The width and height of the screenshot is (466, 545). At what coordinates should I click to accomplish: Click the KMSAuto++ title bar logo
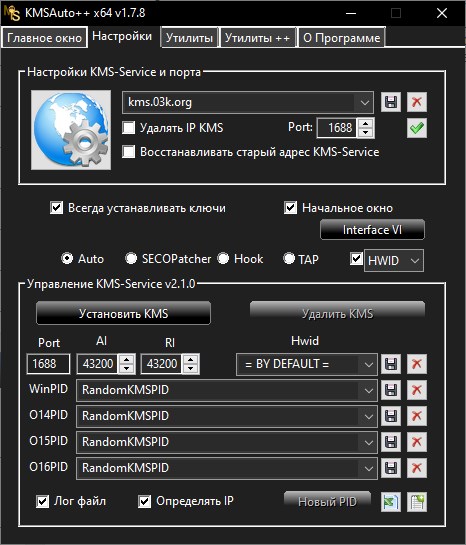(x=12, y=13)
